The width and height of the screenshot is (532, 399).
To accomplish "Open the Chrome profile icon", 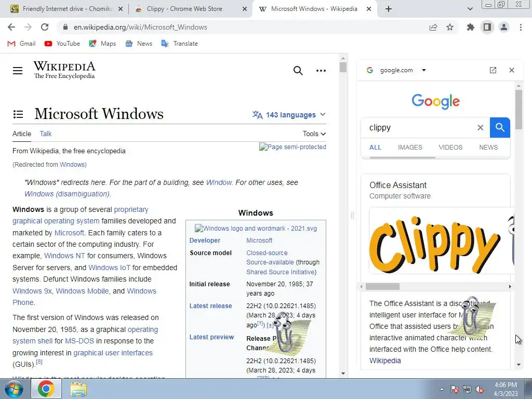I will click(x=504, y=27).
